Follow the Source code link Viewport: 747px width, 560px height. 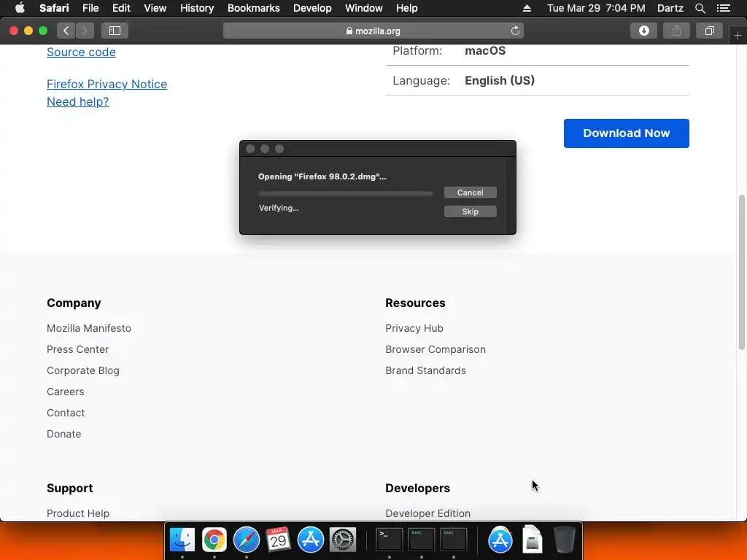(81, 52)
